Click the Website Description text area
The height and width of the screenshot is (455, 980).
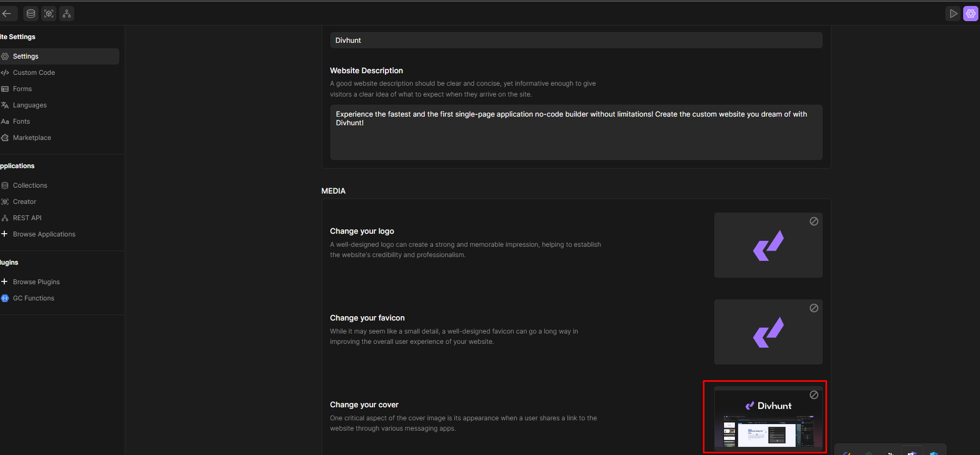point(576,132)
